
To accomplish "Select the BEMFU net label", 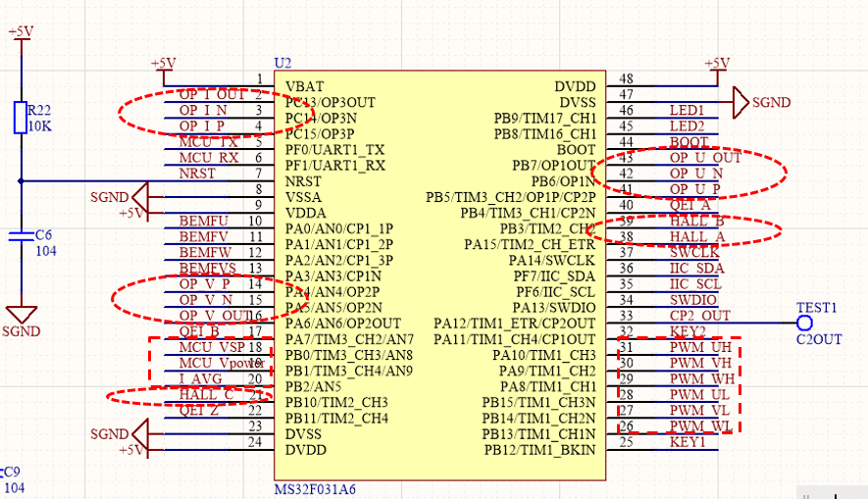I will tap(204, 221).
